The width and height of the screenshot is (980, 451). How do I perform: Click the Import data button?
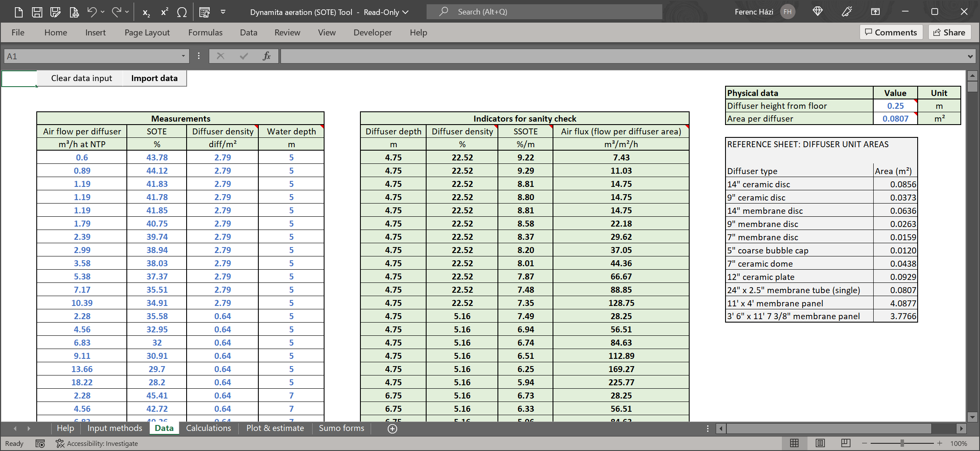(154, 78)
